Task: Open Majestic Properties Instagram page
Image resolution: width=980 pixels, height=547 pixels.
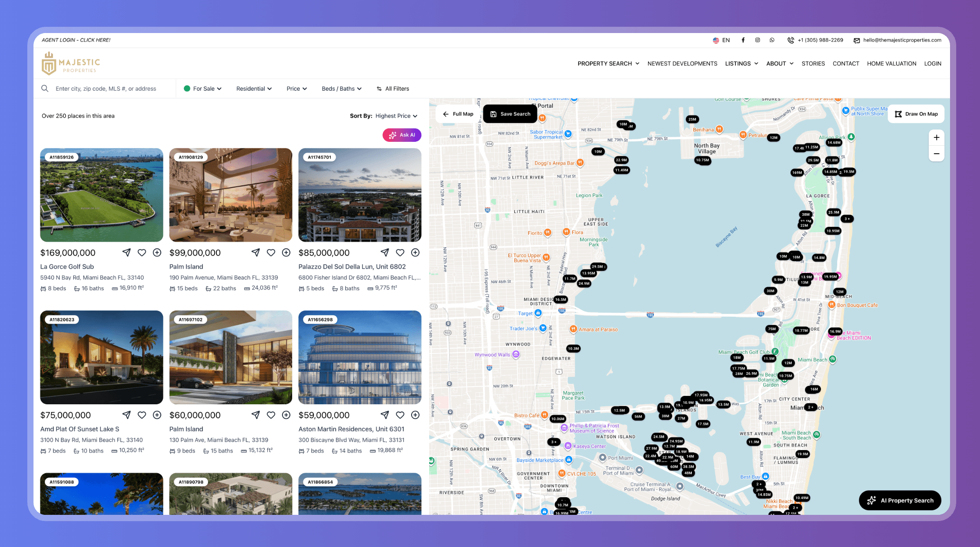Action: pyautogui.click(x=757, y=40)
